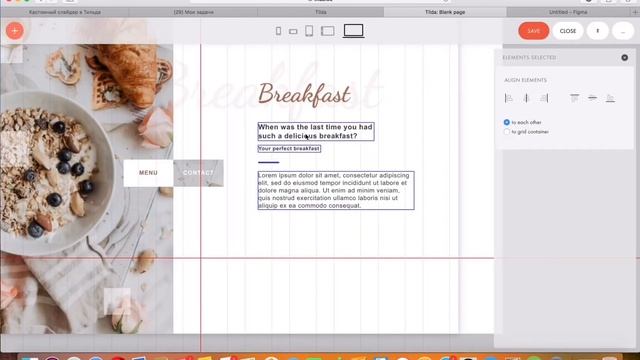This screenshot has width=640, height=360.
Task: Switch to the 'Untitled - Figma' browser tab
Action: click(568, 12)
